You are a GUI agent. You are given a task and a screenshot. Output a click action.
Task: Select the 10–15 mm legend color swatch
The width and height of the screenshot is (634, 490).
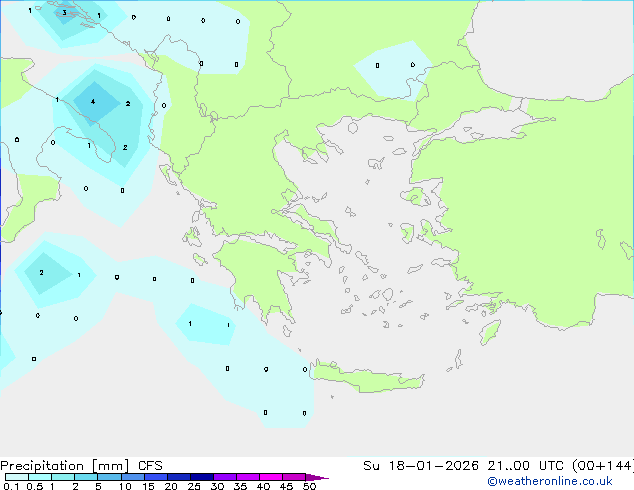(132, 477)
